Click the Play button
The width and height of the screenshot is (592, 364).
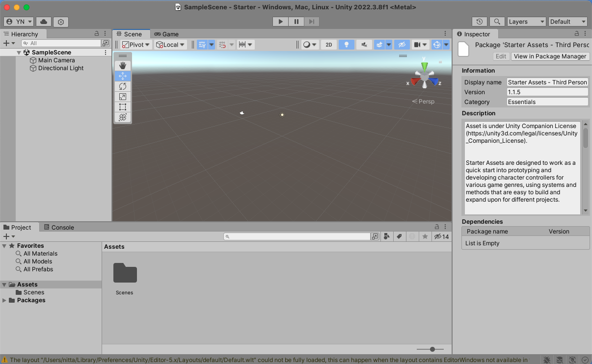point(280,22)
